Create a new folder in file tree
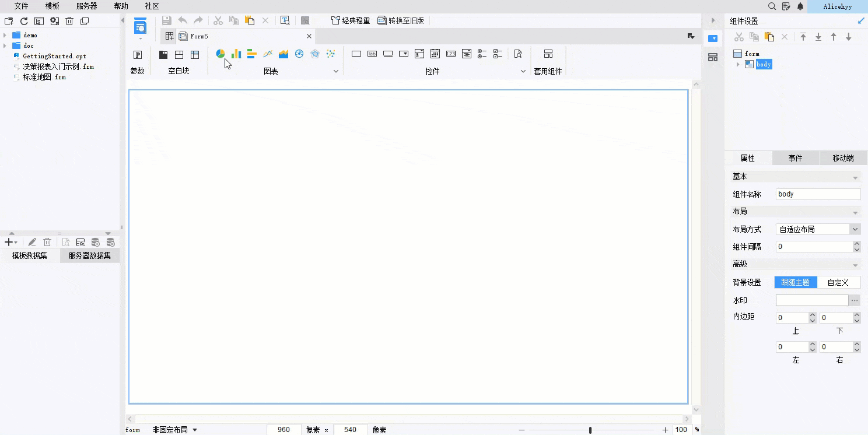The image size is (868, 435). tap(9, 21)
